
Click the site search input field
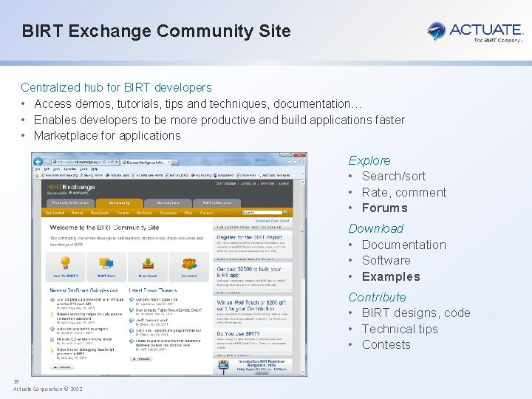click(x=262, y=212)
